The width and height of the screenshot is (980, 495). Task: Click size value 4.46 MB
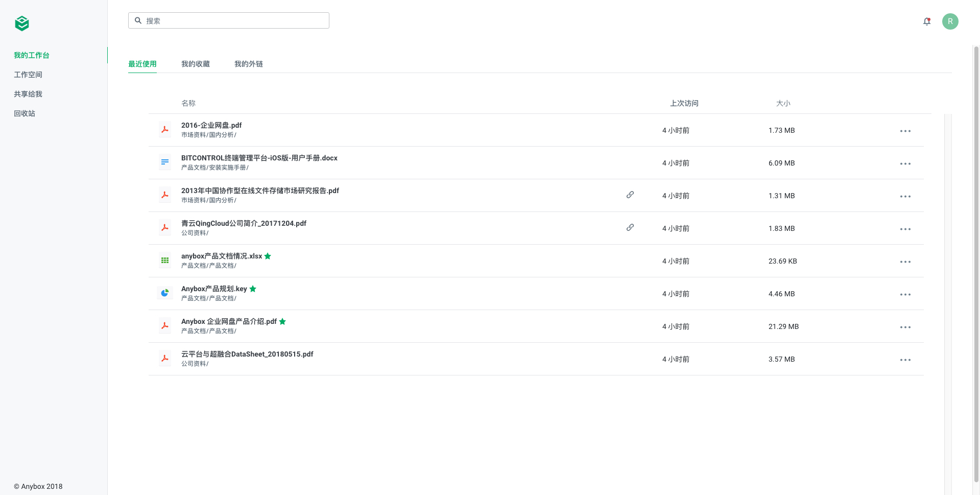pos(781,294)
